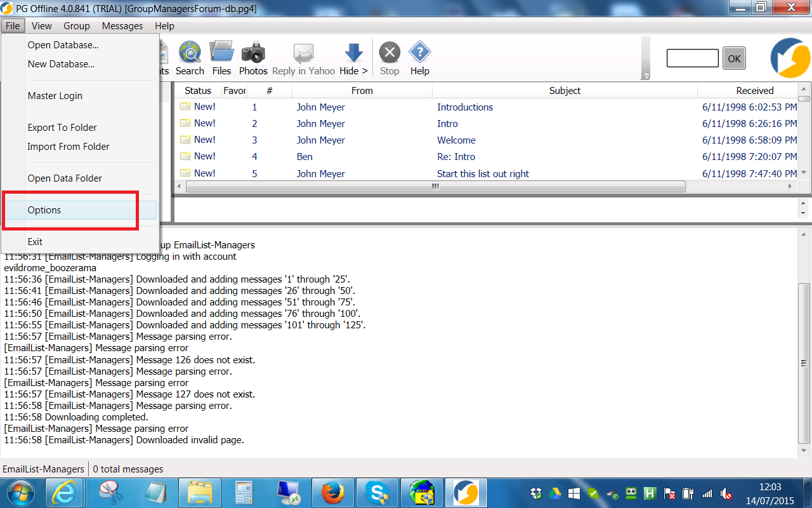
Task: Sort by the From column header
Action: click(x=362, y=91)
